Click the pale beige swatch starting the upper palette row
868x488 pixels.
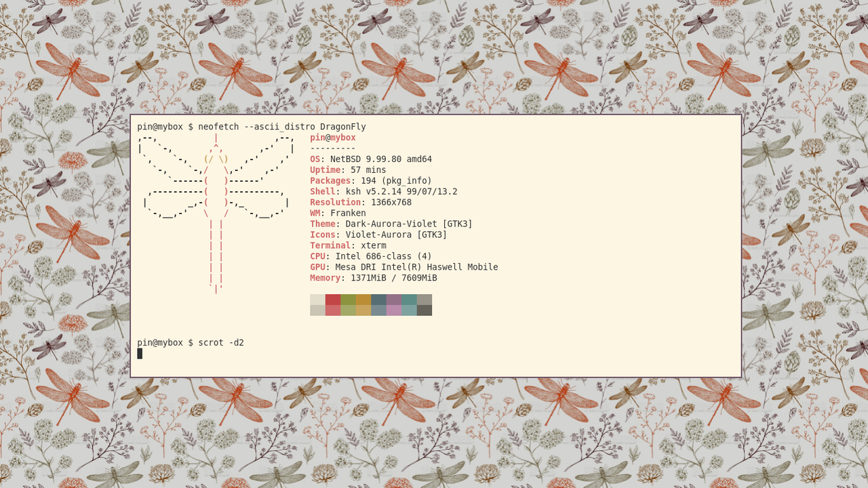[318, 300]
